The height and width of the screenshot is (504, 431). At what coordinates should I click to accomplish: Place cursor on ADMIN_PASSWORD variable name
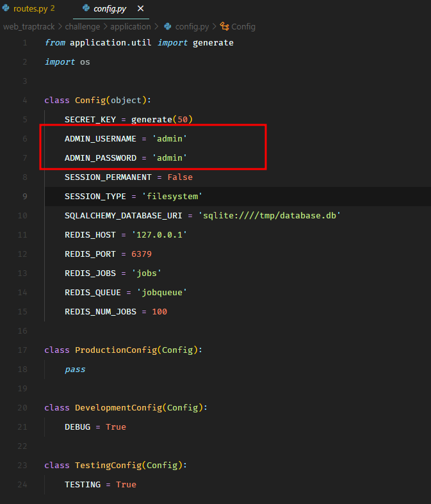[100, 158]
